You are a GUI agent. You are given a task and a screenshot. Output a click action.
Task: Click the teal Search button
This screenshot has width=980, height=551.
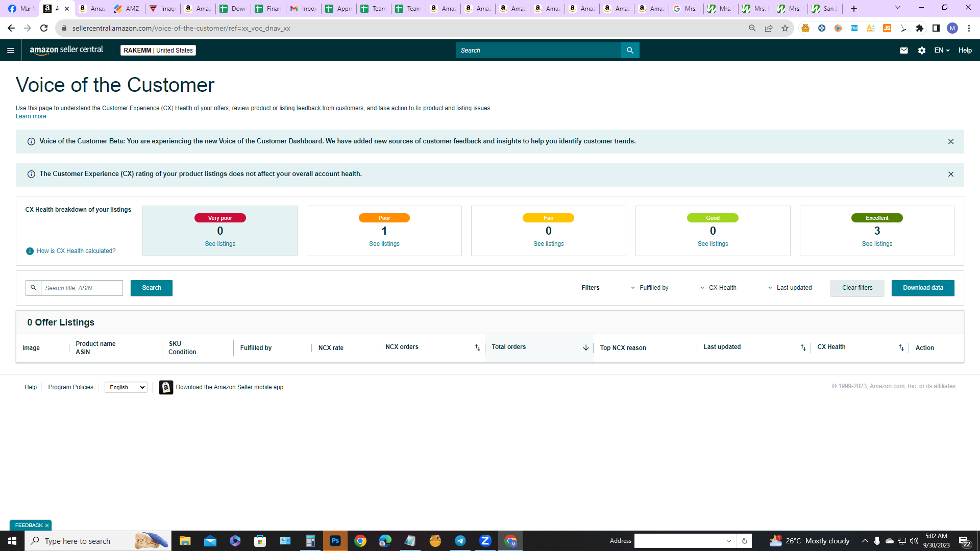[x=152, y=288]
